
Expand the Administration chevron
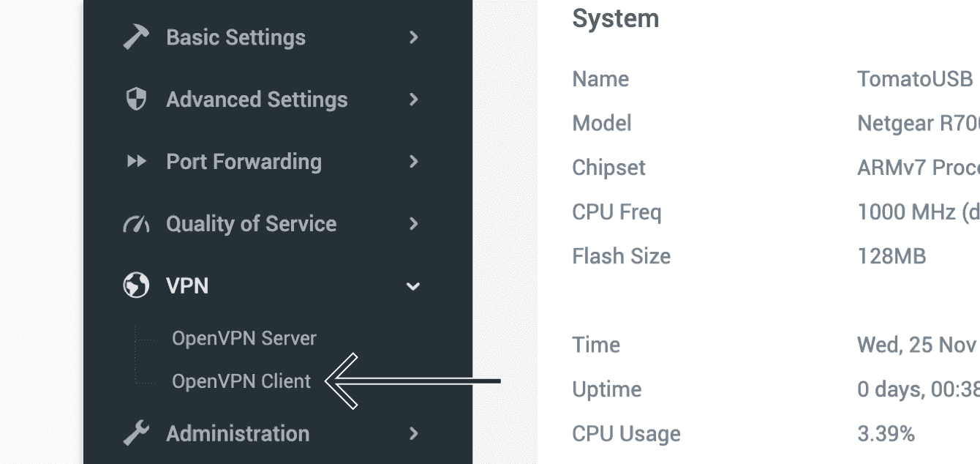coord(414,433)
